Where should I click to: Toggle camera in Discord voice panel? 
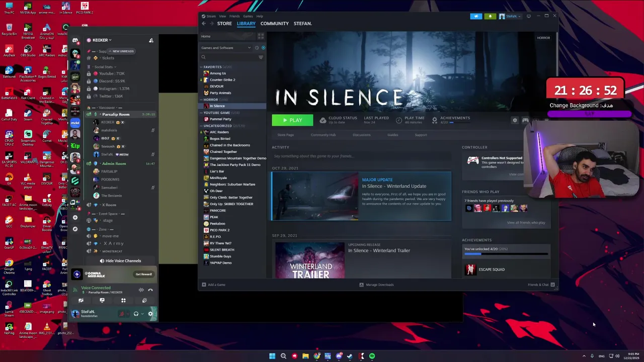(81, 300)
